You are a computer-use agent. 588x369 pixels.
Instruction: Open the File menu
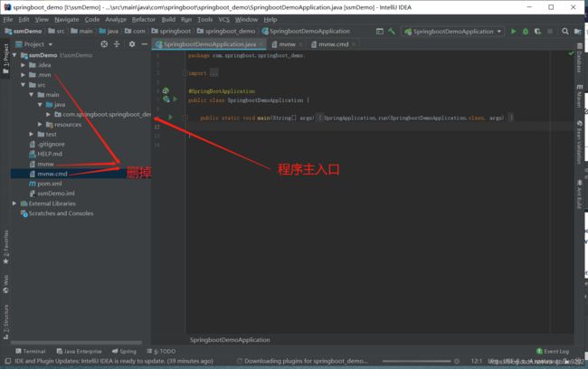(8, 20)
